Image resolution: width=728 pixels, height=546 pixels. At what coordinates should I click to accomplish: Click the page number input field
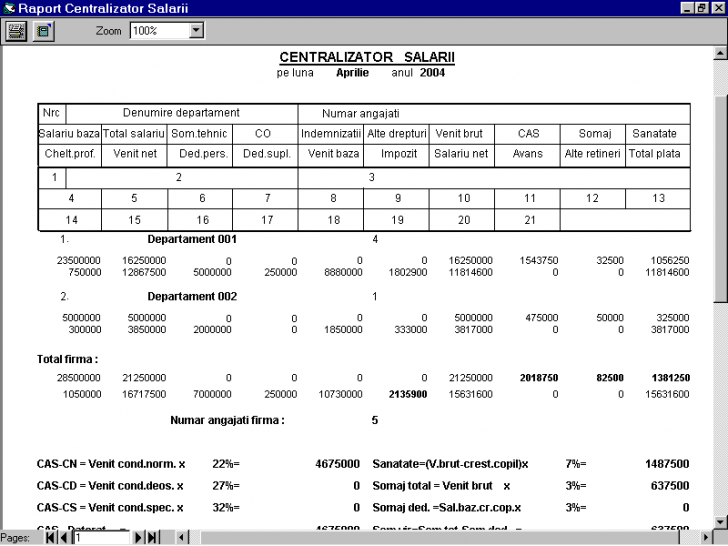[101, 538]
